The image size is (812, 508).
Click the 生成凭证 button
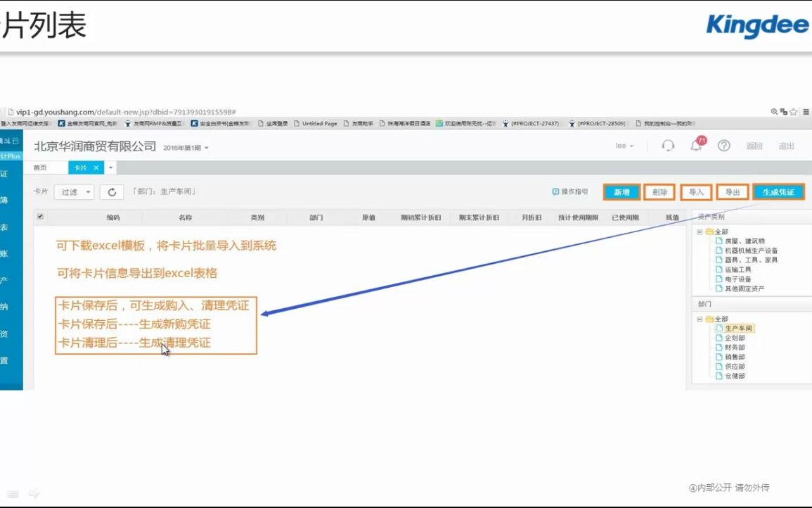(x=778, y=191)
